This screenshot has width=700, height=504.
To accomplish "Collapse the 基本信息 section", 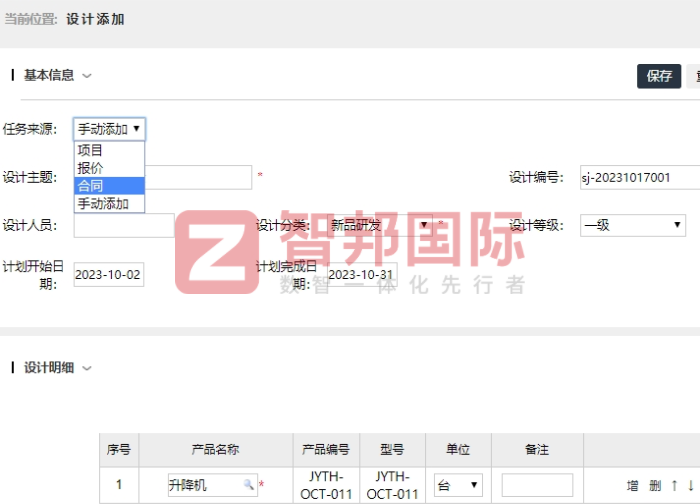I will click(x=87, y=76).
